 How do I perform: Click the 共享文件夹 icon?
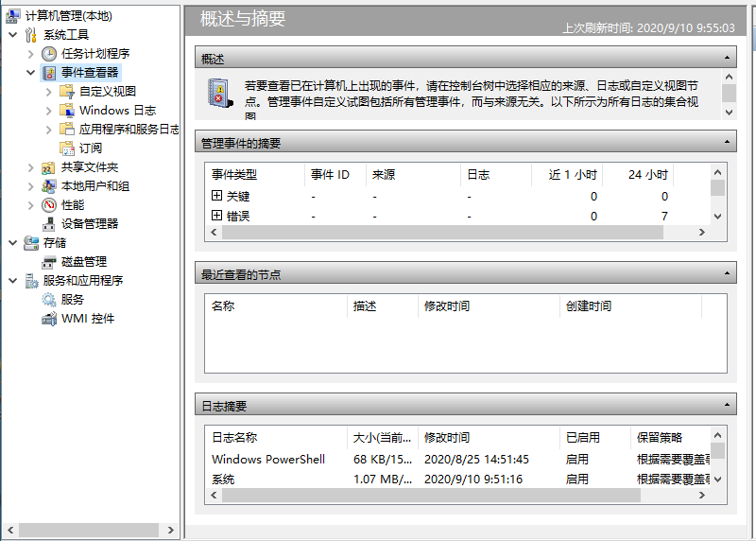(49, 167)
